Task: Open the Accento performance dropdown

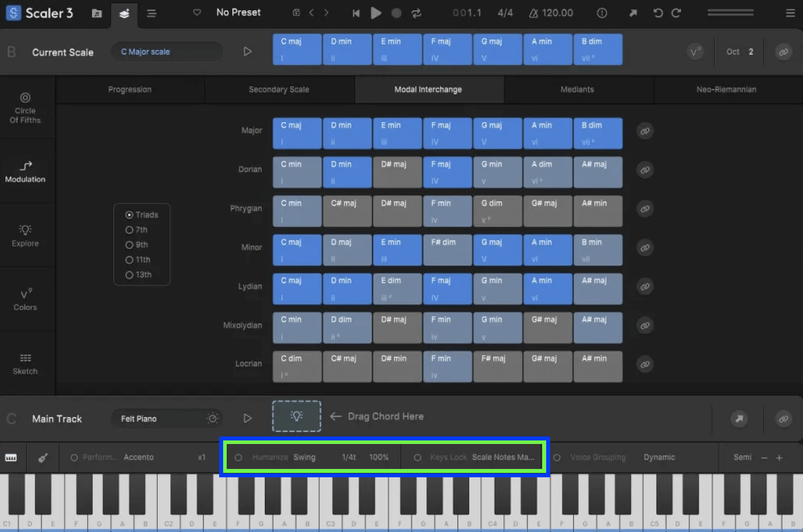Action: click(x=139, y=457)
